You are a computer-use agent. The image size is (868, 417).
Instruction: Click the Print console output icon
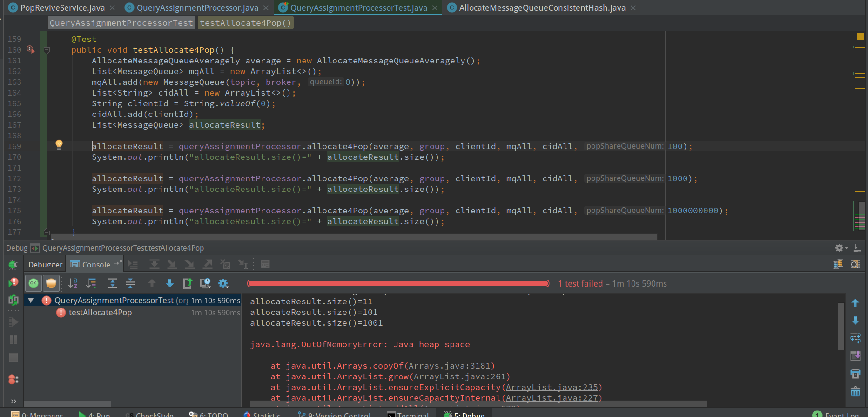point(855,374)
